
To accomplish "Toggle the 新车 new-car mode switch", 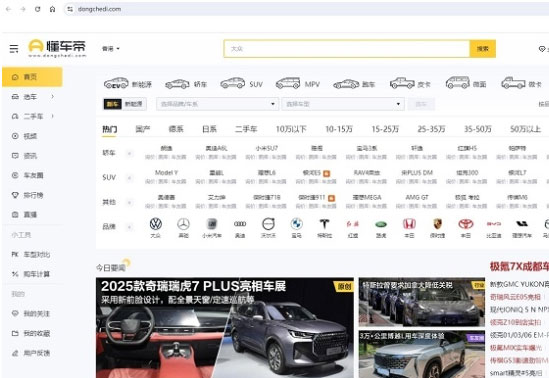I will point(112,104).
